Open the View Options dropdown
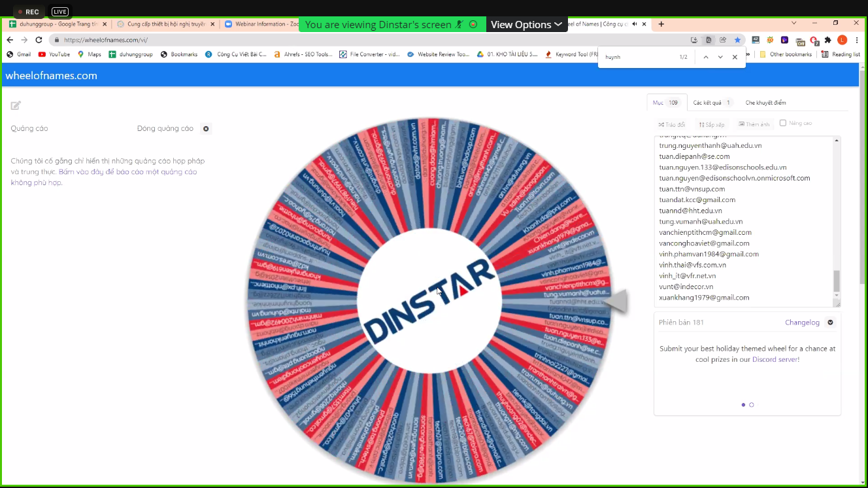The height and width of the screenshot is (488, 868). 527,24
